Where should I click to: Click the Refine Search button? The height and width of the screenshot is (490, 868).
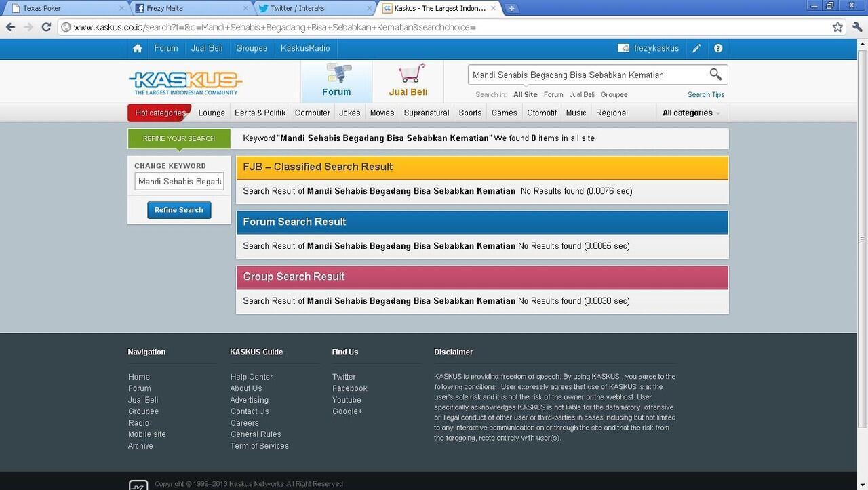[179, 210]
